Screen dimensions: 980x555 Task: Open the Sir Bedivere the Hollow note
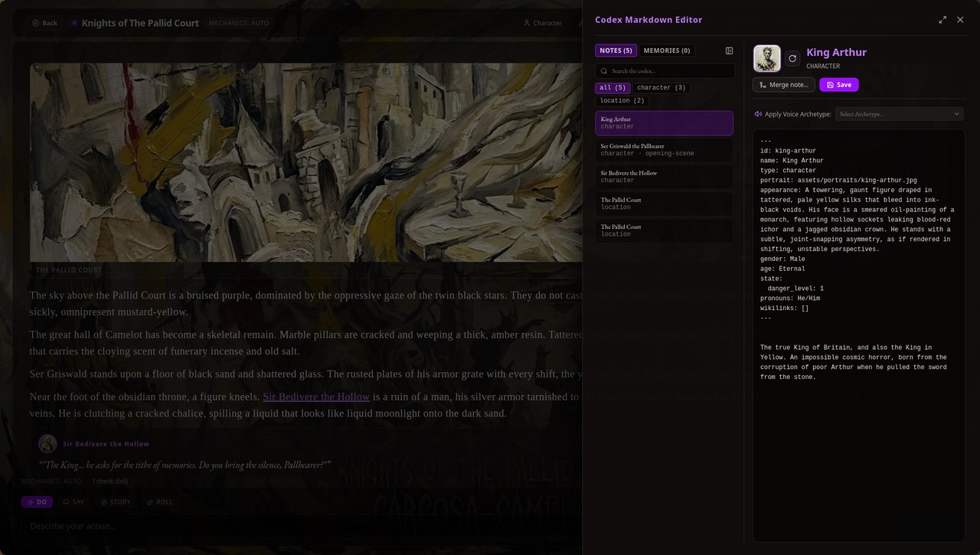[x=664, y=177]
